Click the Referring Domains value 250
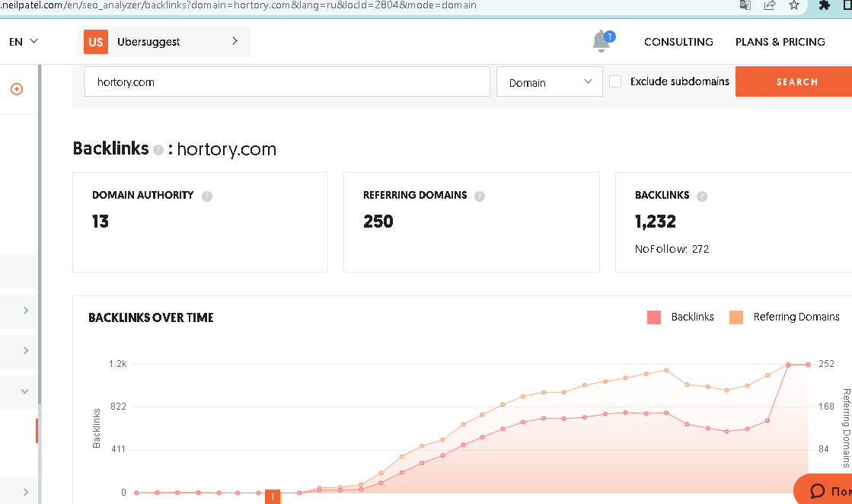 378,222
